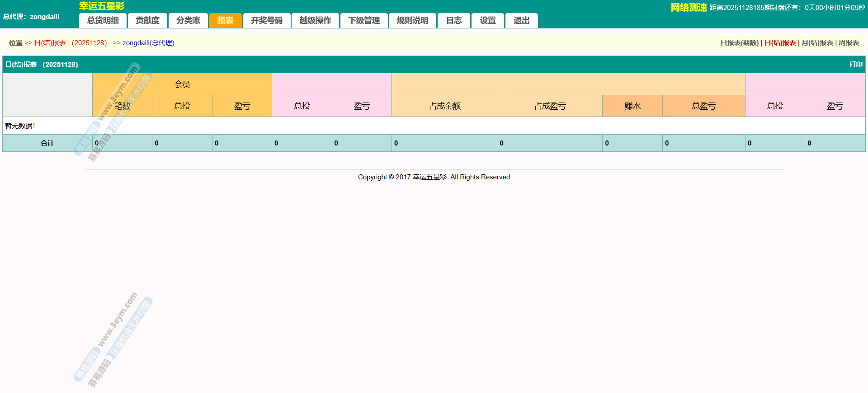
Task: Open the 越级操作 menu tab
Action: pyautogui.click(x=315, y=20)
